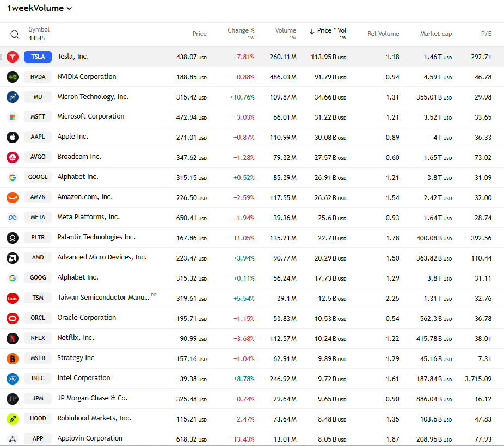Select the HOOD ticker badge
Image resolution: width=504 pixels, height=446 pixels.
pyautogui.click(x=38, y=418)
